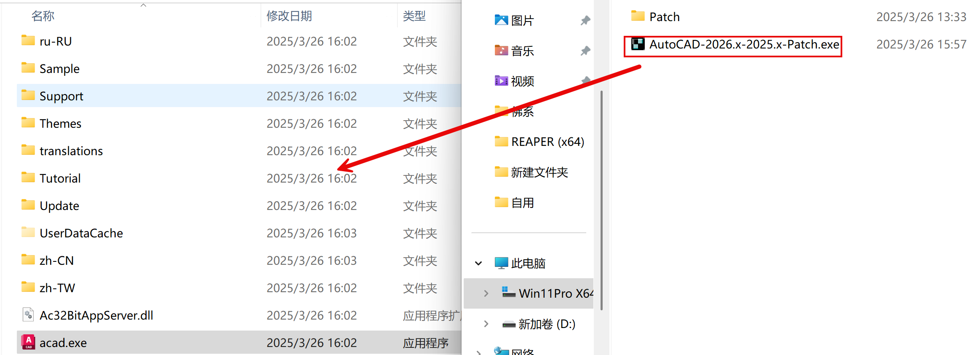Sort by 修改日期 column header
Screen dimensions: 980x355
click(x=289, y=16)
